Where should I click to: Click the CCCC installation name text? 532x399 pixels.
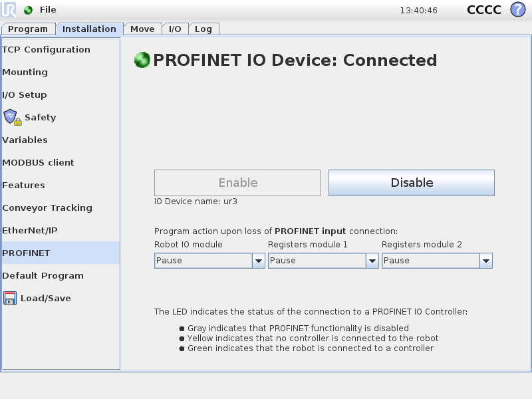pos(484,10)
